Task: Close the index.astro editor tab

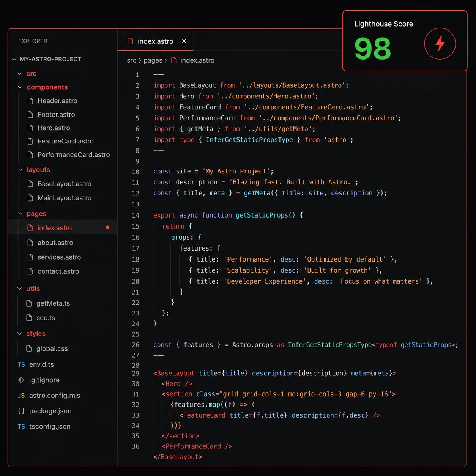Action: [x=184, y=41]
